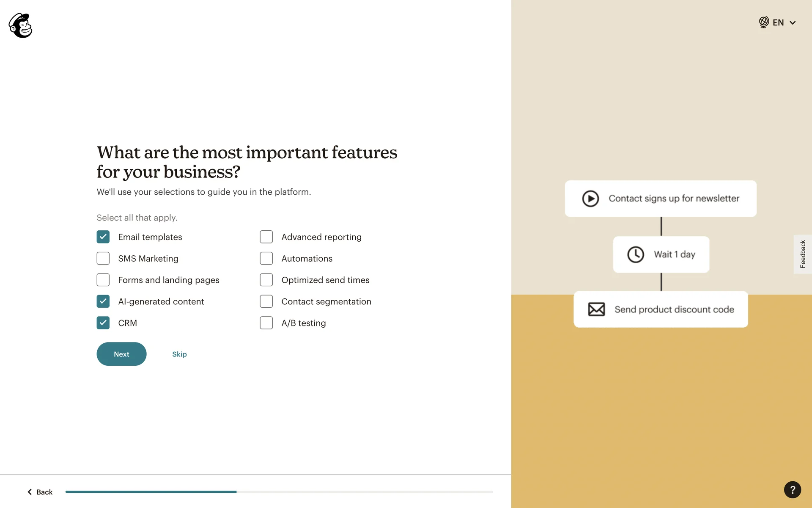The width and height of the screenshot is (812, 508).
Task: Uncheck the Email templates checkbox
Action: click(x=103, y=237)
